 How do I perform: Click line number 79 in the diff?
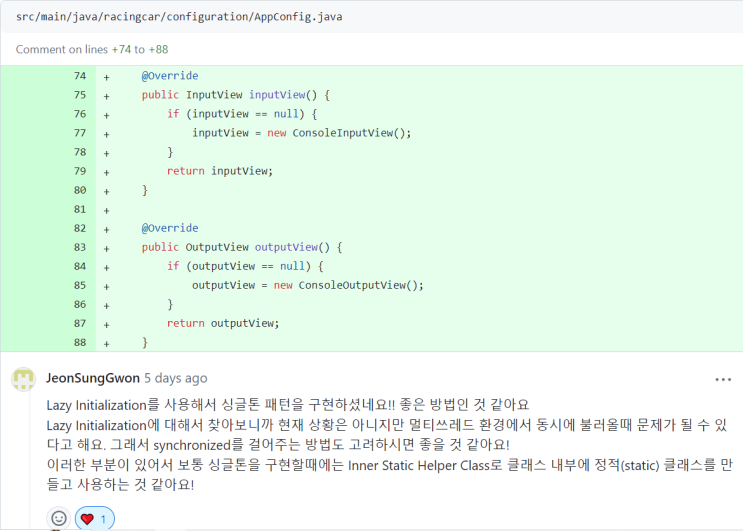pos(80,171)
